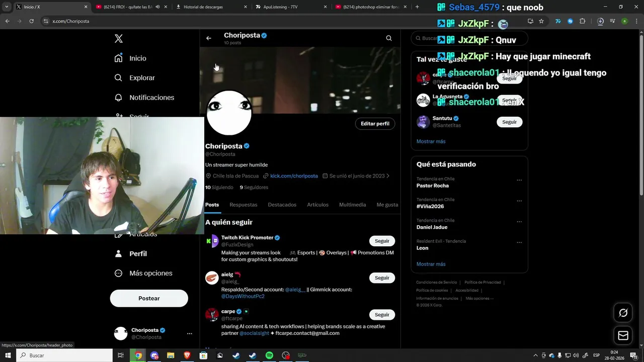
Task: Select the Posts tab
Action: [212, 205]
